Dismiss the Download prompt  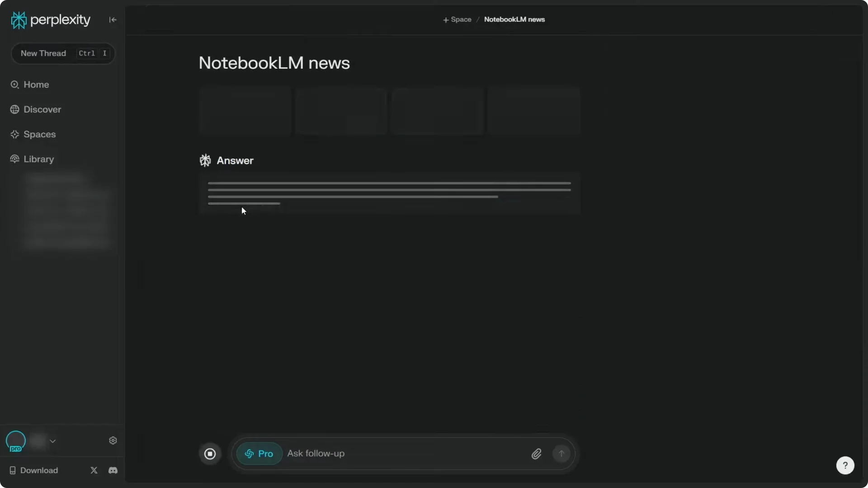point(94,470)
